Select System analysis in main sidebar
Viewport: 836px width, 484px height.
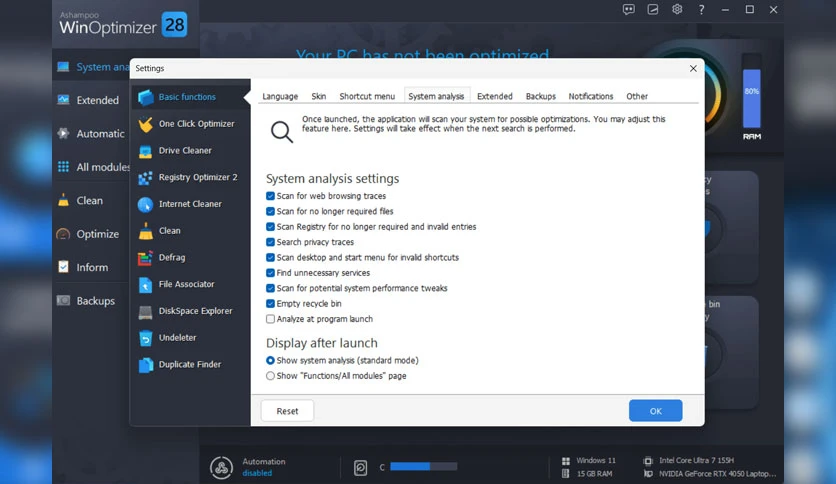[92, 67]
